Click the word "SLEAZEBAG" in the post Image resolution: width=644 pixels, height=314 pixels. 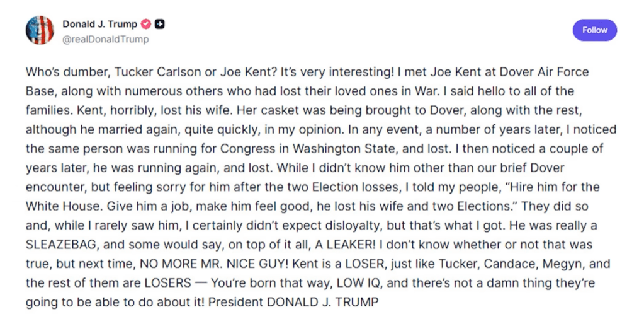(x=61, y=245)
